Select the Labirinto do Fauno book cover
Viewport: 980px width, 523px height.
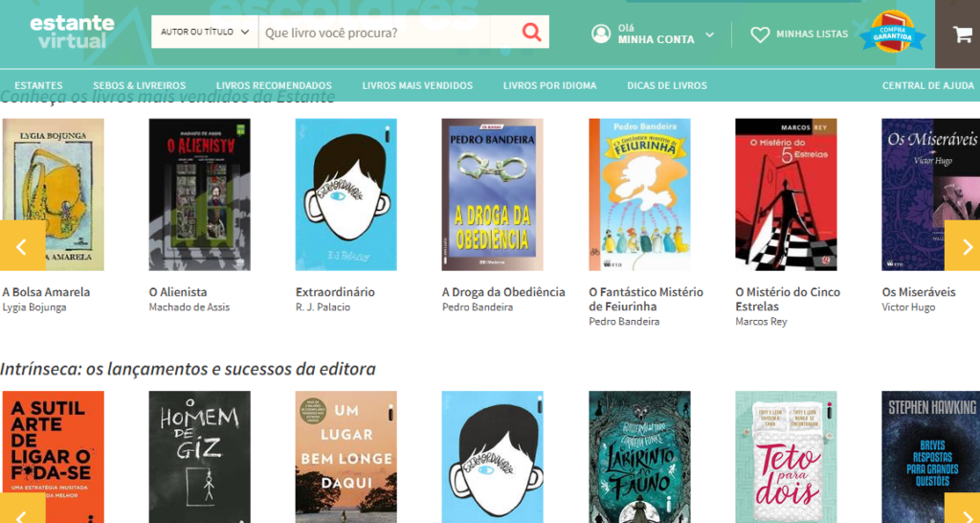(x=639, y=457)
